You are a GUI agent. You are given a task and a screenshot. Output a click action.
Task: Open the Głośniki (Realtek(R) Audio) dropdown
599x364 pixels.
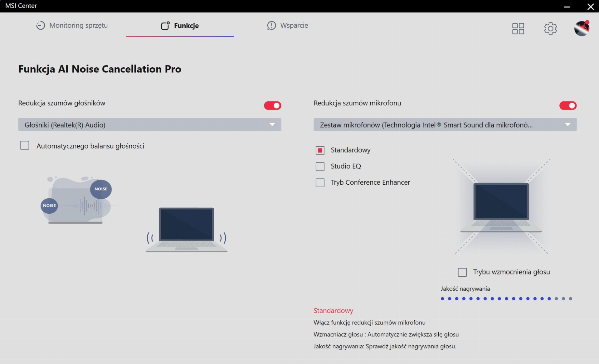pos(150,125)
